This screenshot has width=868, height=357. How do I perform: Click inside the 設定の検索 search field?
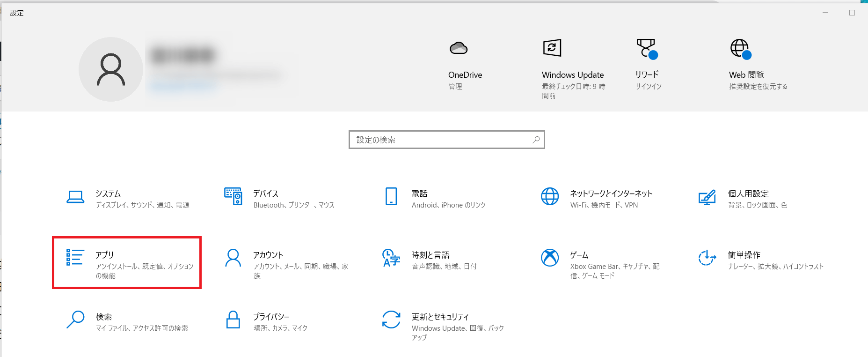coord(447,140)
